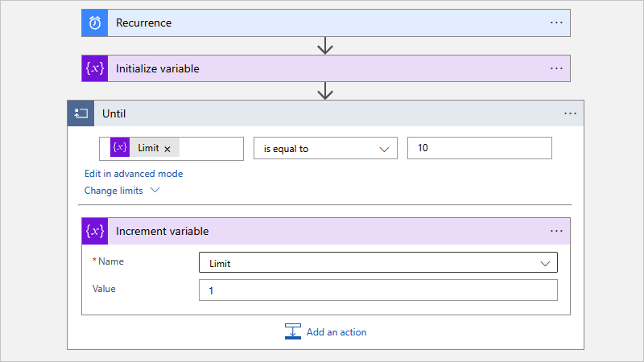
Task: Click the Increment variable step icon
Action: (x=95, y=231)
